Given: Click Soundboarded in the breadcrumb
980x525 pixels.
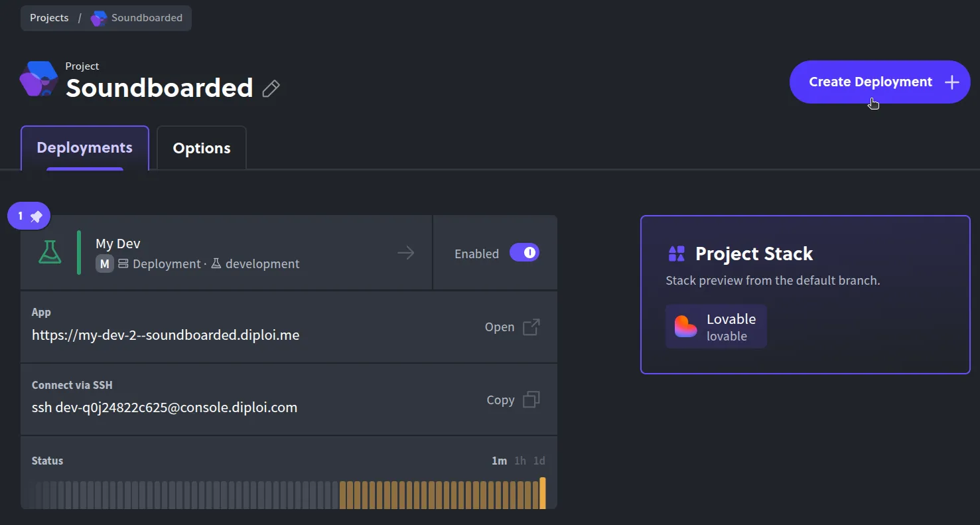Looking at the screenshot, I should (147, 18).
